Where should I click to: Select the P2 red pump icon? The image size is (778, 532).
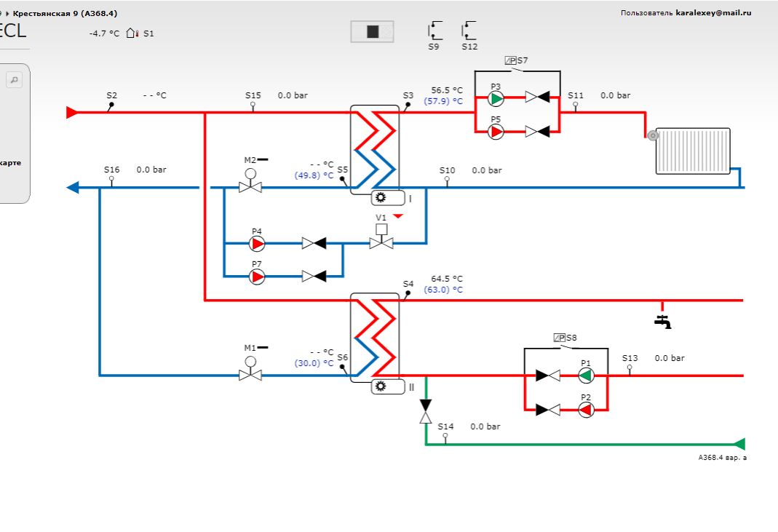click(x=587, y=410)
